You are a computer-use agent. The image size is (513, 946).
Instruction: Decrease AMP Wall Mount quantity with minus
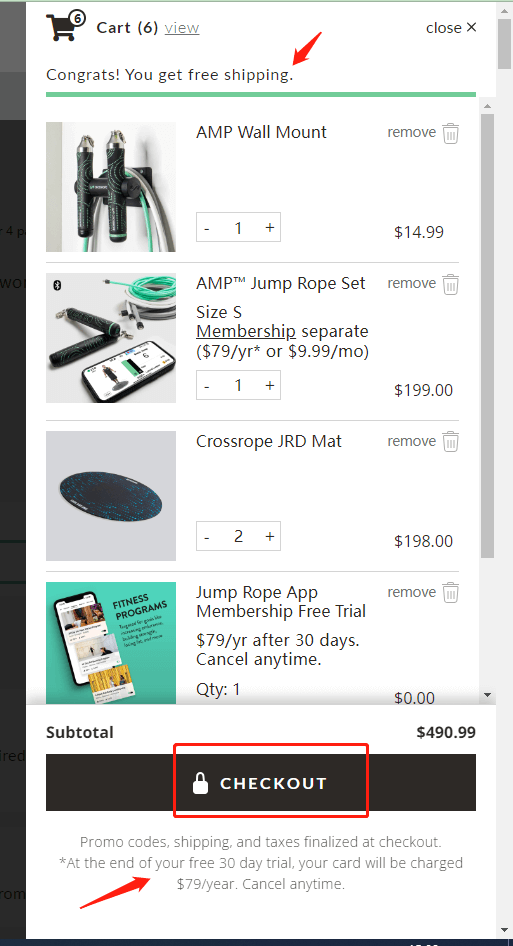207,228
